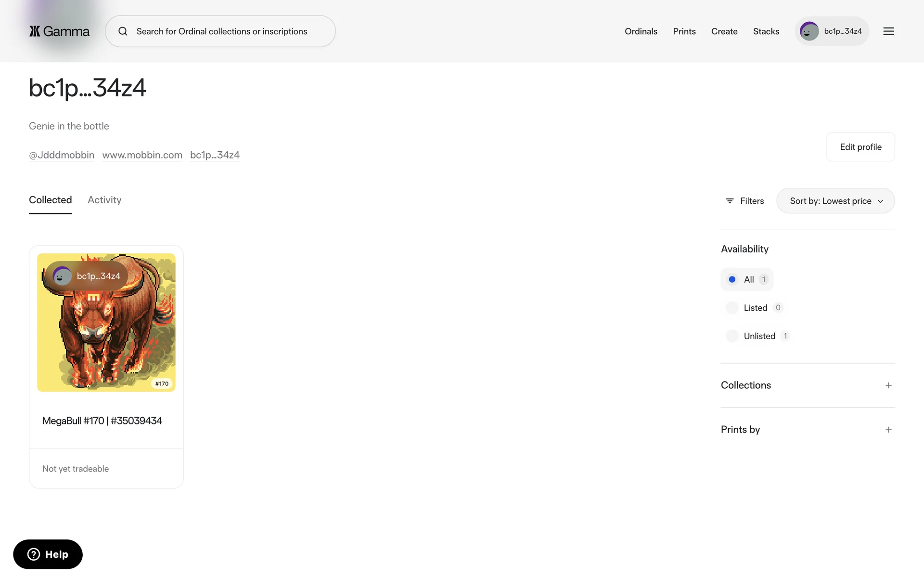The height and width of the screenshot is (578, 924).
Task: Select the Unlisted availability option
Action: coord(732,336)
